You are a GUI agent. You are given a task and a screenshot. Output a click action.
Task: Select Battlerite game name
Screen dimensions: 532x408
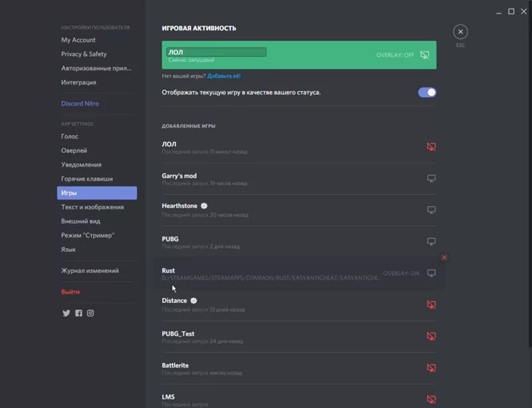(175, 365)
